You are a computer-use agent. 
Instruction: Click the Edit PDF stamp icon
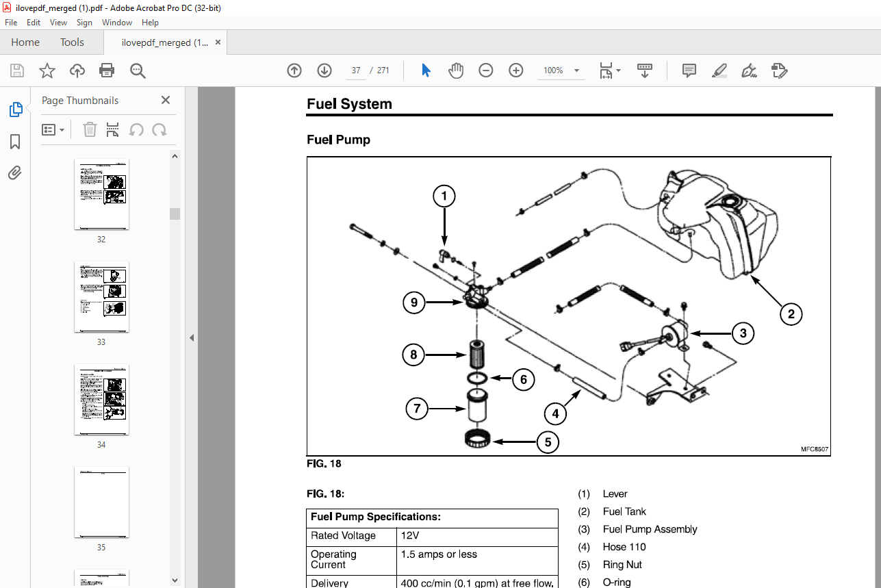coord(779,71)
